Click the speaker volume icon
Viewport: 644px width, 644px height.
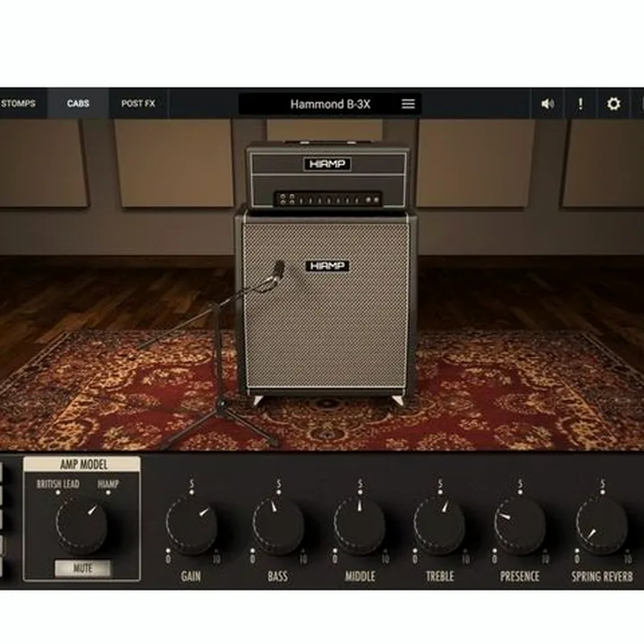(547, 104)
